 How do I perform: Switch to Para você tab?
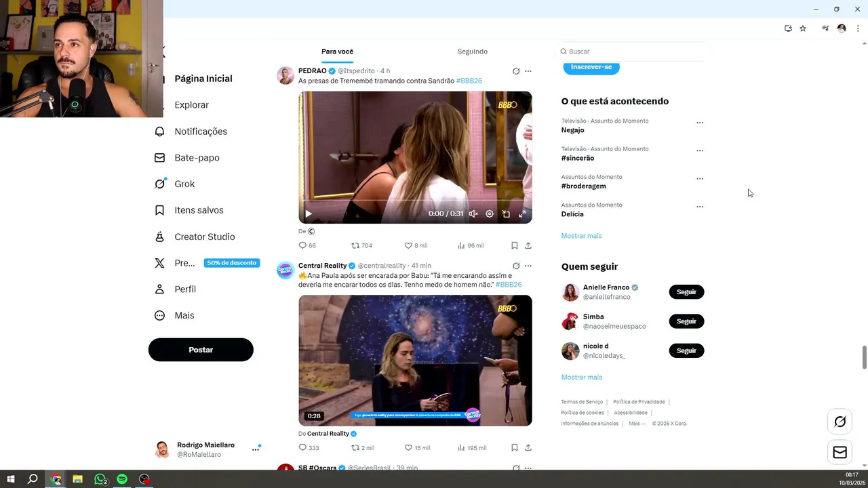click(x=337, y=52)
